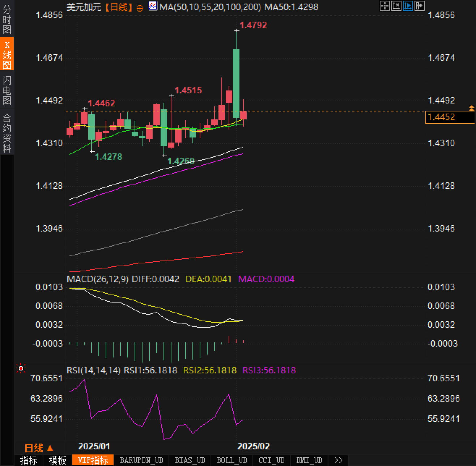Click the left-axis 1.3946 price label
Viewport: 476px width, 466px height.
click(x=49, y=228)
